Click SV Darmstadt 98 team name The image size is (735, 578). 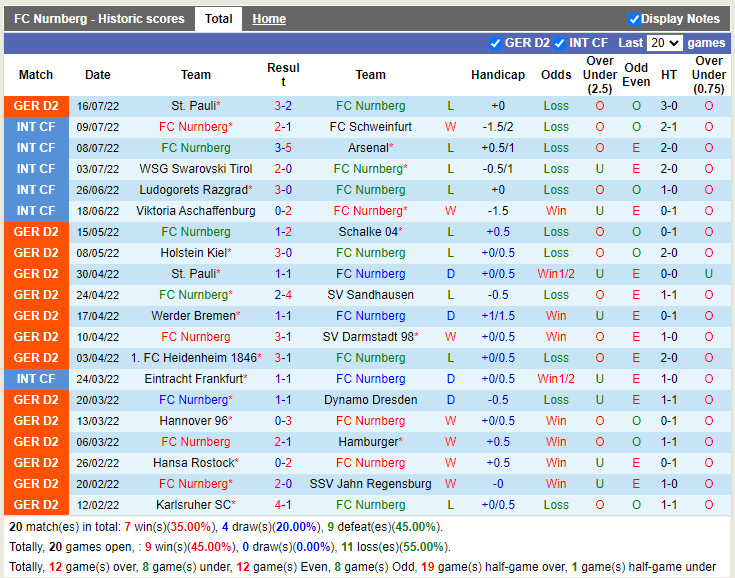pos(368,337)
